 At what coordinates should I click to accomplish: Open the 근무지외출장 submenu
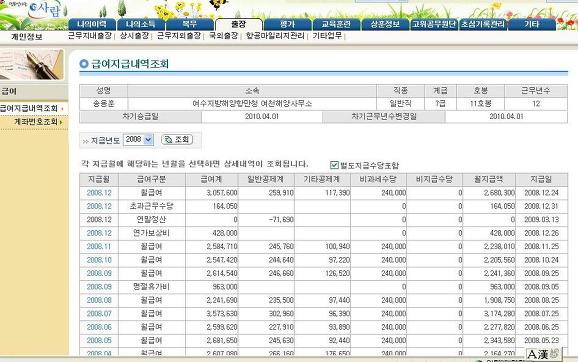click(179, 35)
